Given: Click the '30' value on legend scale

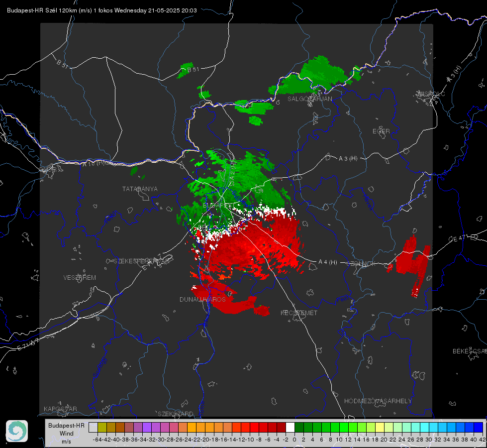Looking at the screenshot, I should (x=429, y=440).
